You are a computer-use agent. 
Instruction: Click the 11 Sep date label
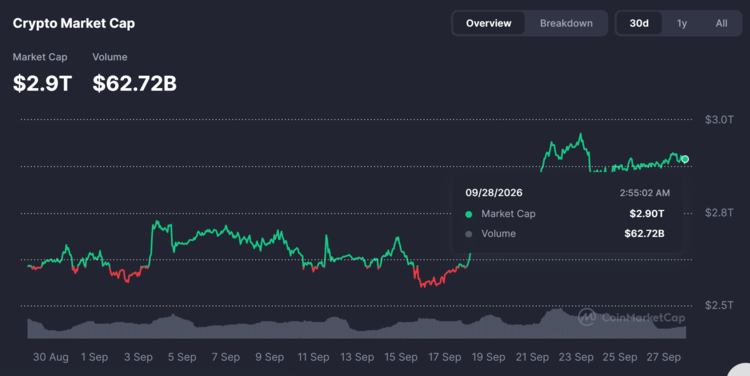(313, 357)
